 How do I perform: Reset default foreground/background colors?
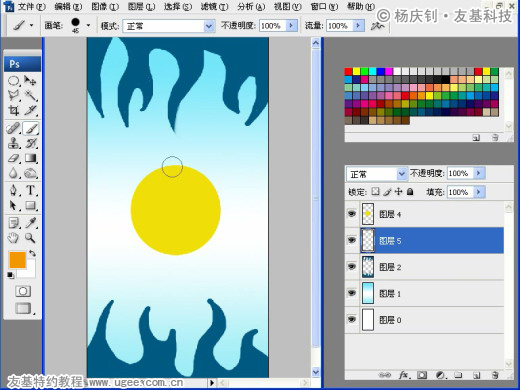(10, 275)
